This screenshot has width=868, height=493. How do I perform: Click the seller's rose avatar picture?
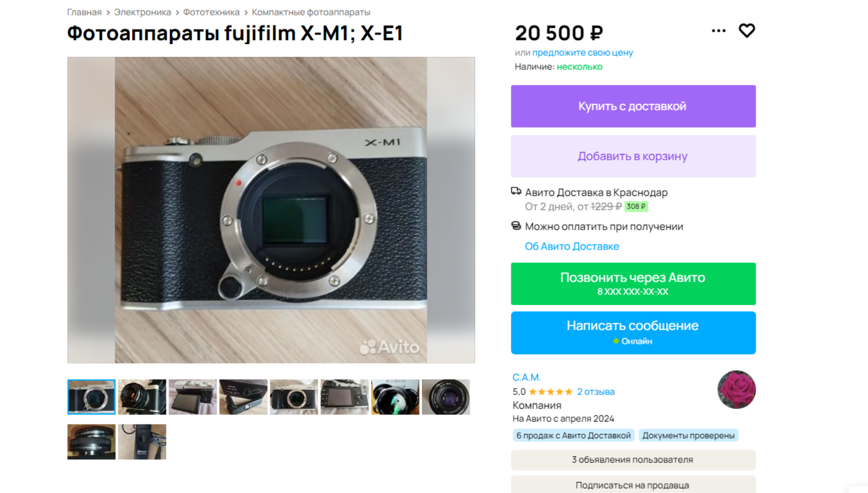pos(737,389)
